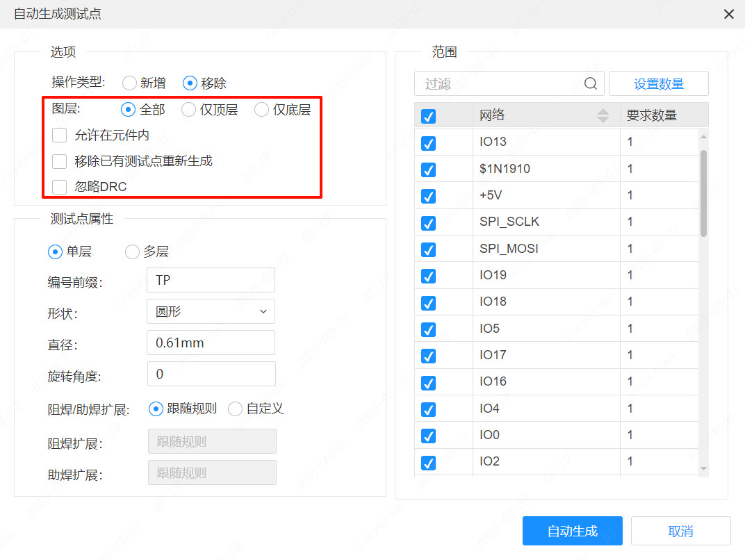Check 移除已有测试点重新生成
Viewport: 745px width, 560px height.
coord(59,161)
